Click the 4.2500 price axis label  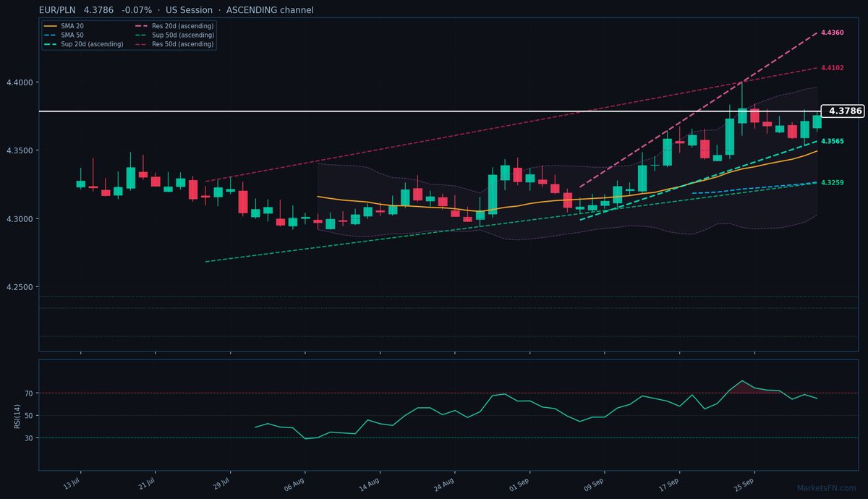pyautogui.click(x=22, y=287)
